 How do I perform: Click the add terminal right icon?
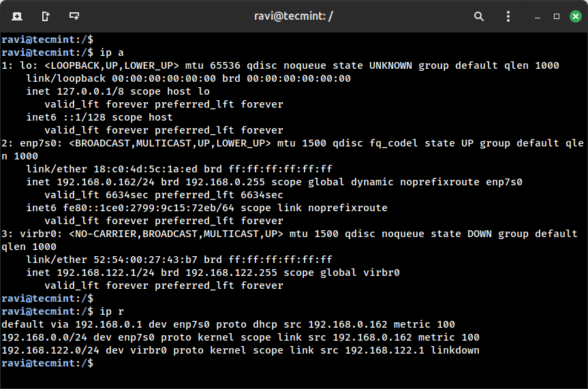click(46, 16)
